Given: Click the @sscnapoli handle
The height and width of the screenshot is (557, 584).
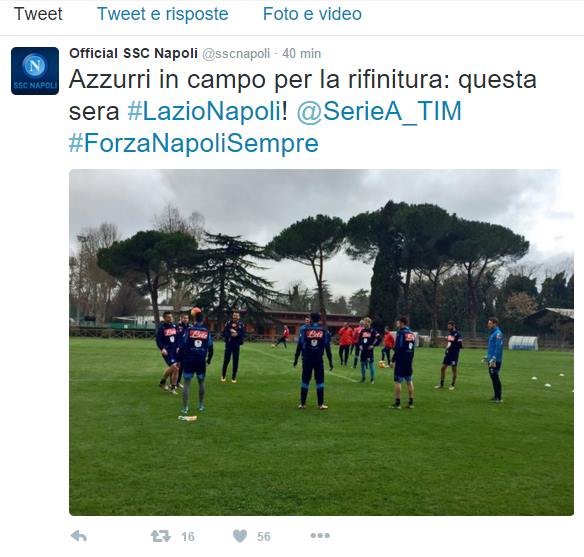Looking at the screenshot, I should click(236, 54).
